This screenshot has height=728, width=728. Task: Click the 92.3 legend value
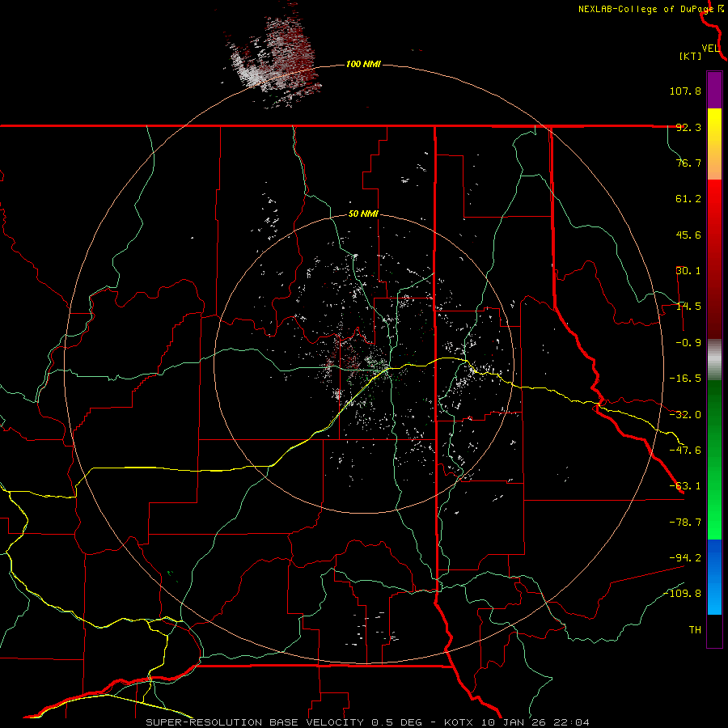pyautogui.click(x=688, y=127)
